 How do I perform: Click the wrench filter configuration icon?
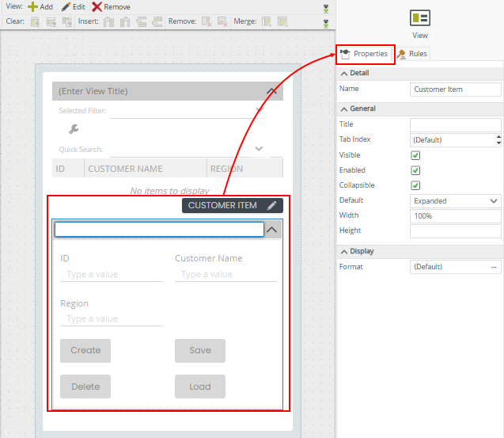click(74, 129)
